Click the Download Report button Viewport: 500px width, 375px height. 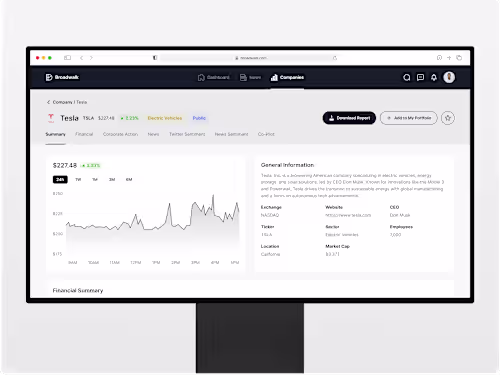pos(349,118)
